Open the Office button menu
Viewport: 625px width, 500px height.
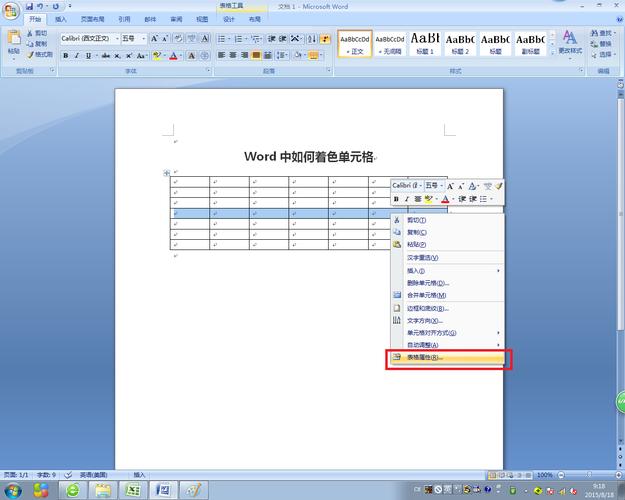tap(11, 10)
